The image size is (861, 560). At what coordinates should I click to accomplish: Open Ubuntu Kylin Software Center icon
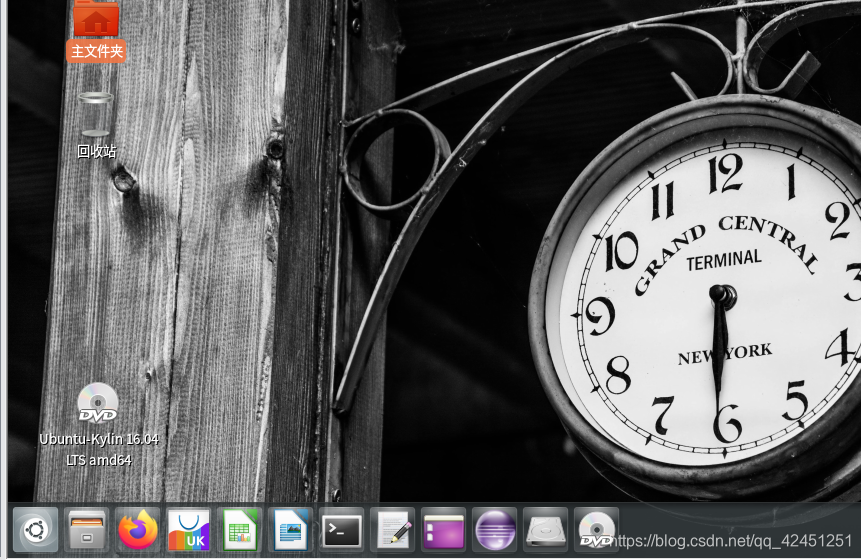coord(188,530)
